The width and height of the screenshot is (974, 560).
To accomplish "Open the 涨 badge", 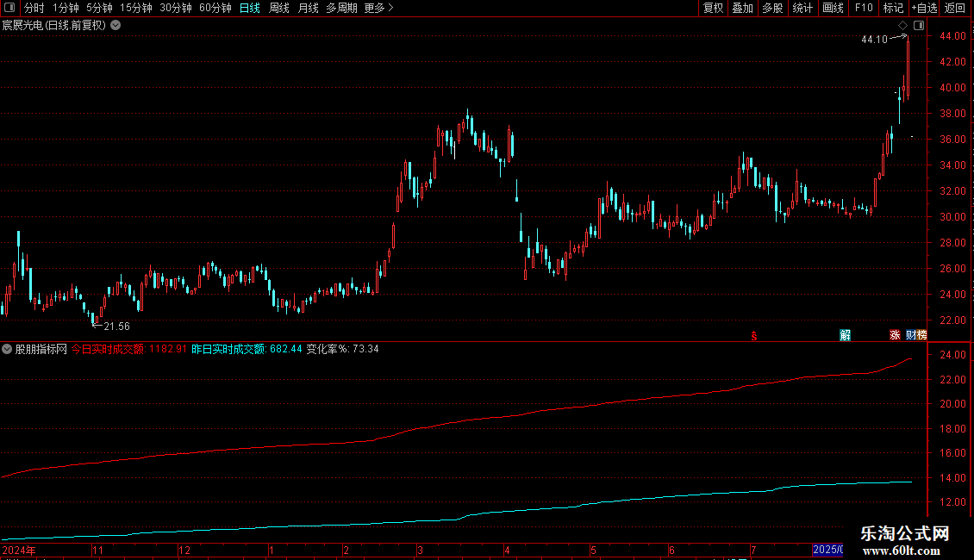I will pos(895,335).
